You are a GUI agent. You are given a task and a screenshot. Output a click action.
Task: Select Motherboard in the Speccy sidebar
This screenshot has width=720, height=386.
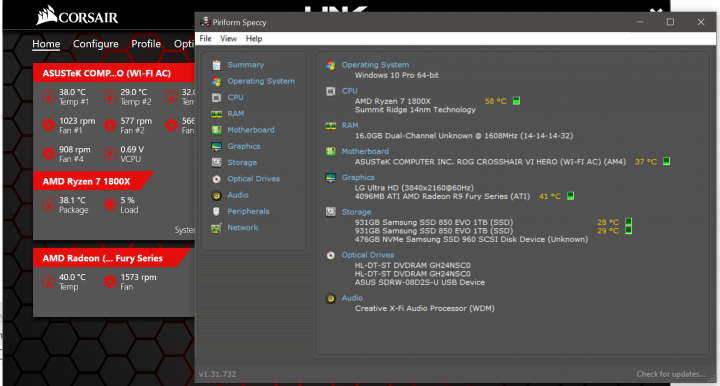click(251, 130)
